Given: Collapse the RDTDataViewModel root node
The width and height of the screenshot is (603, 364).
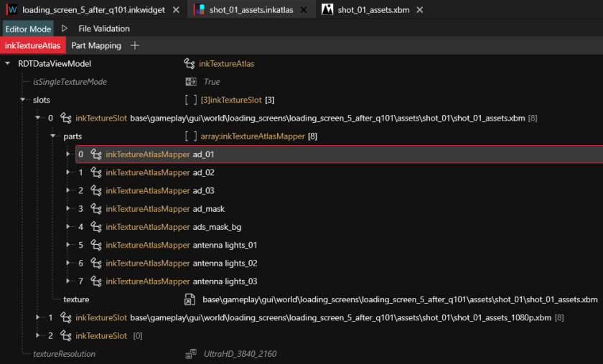Looking at the screenshot, I should pos(7,63).
